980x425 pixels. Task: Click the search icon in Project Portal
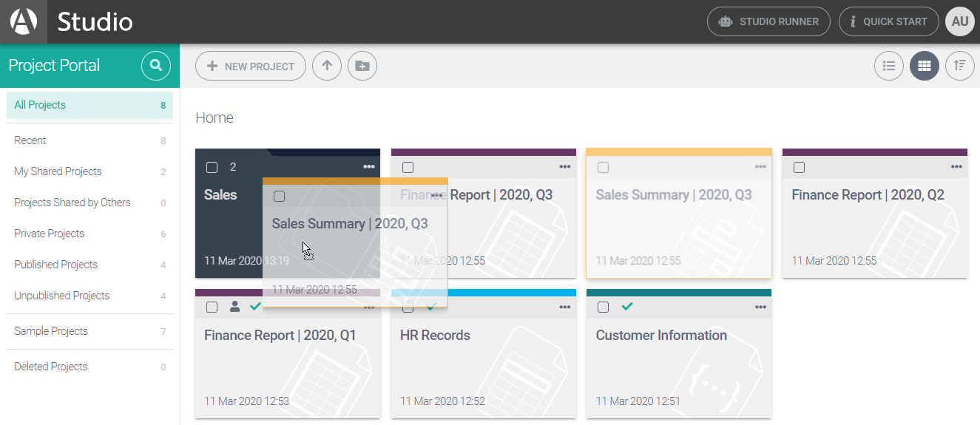pos(155,66)
